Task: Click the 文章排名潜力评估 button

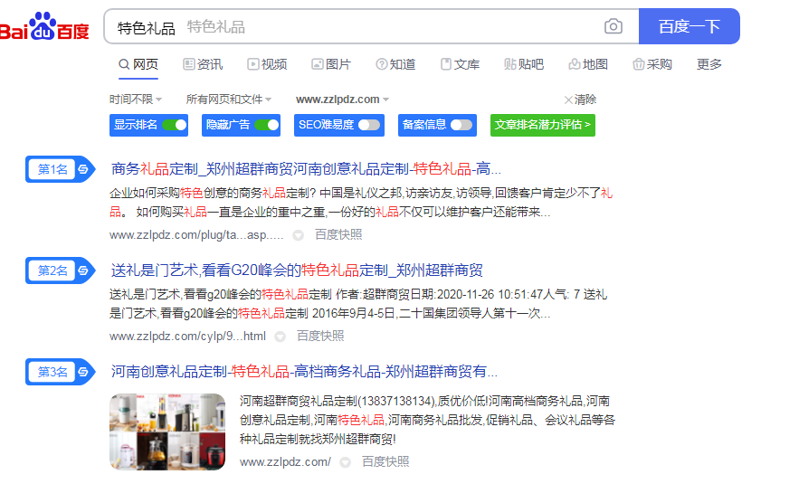Action: (x=543, y=125)
